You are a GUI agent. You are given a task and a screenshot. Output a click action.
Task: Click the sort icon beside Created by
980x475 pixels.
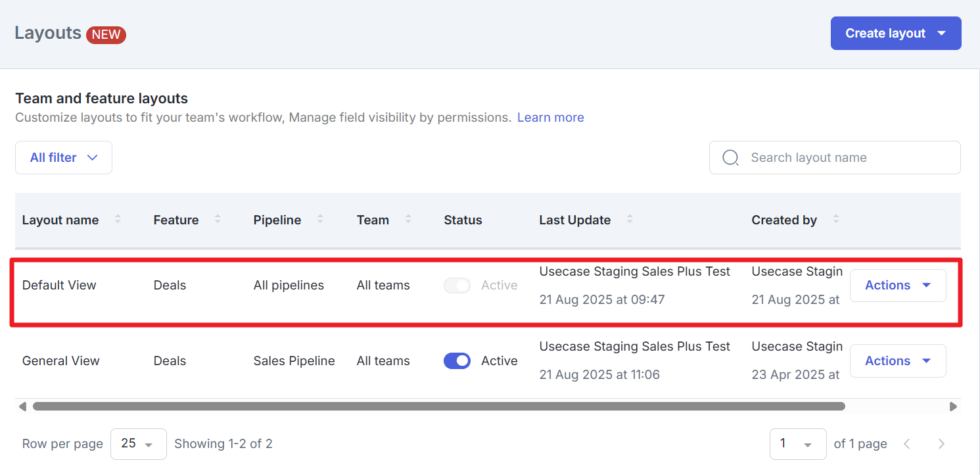[x=835, y=220]
